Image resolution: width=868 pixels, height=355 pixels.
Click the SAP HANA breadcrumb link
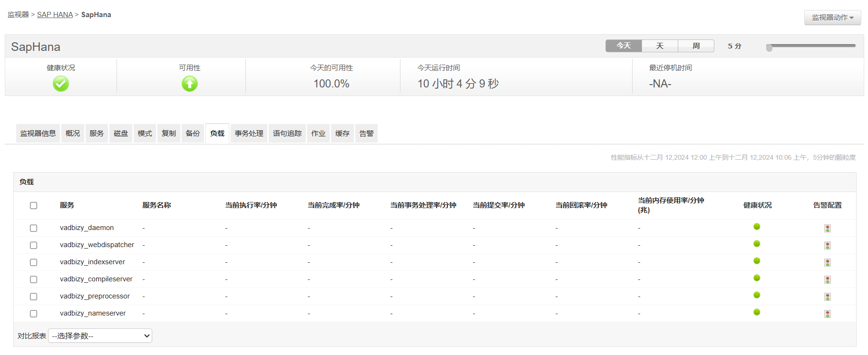(x=55, y=15)
